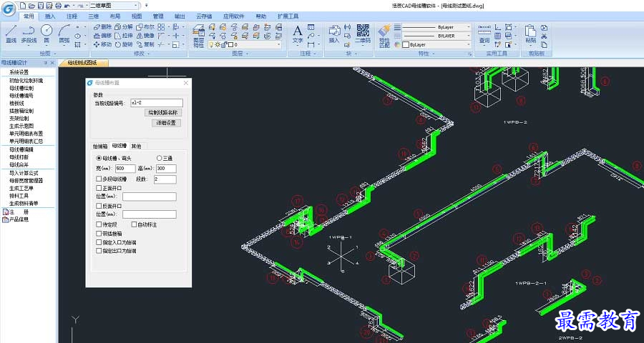Open the 扩展工具 ribbon tab
The height and width of the screenshot is (343, 644).
tap(288, 16)
